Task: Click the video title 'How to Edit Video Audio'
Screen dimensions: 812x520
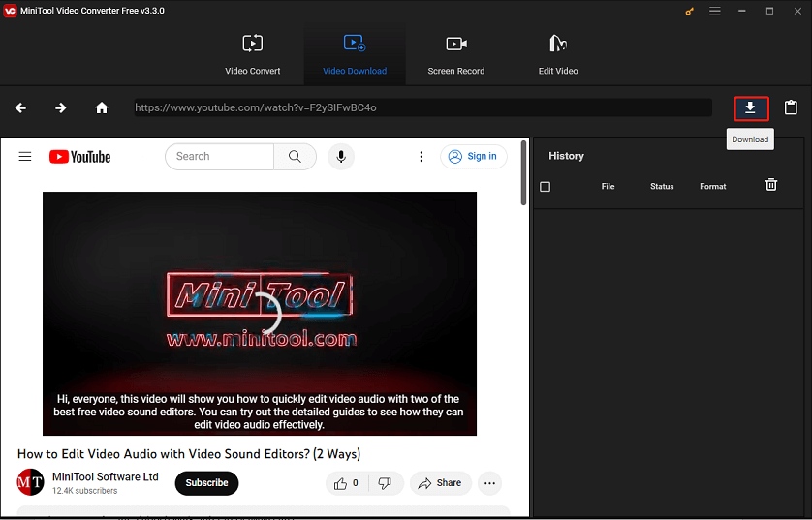Action: pos(189,454)
